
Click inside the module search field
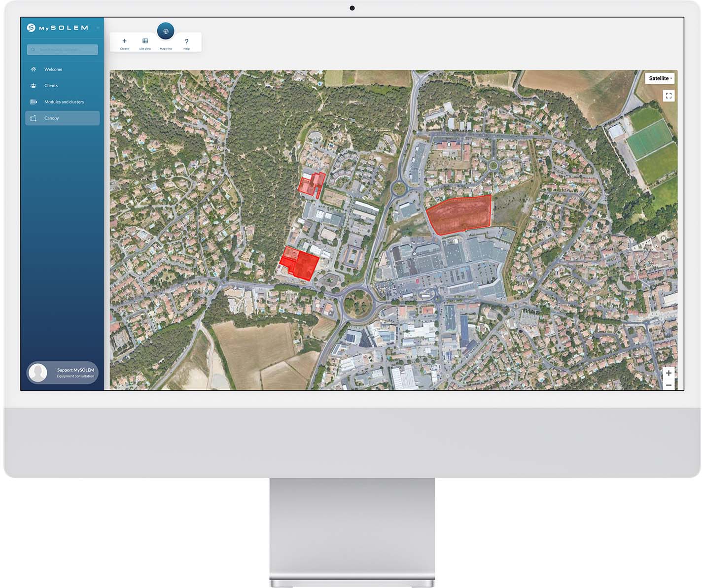pos(62,49)
